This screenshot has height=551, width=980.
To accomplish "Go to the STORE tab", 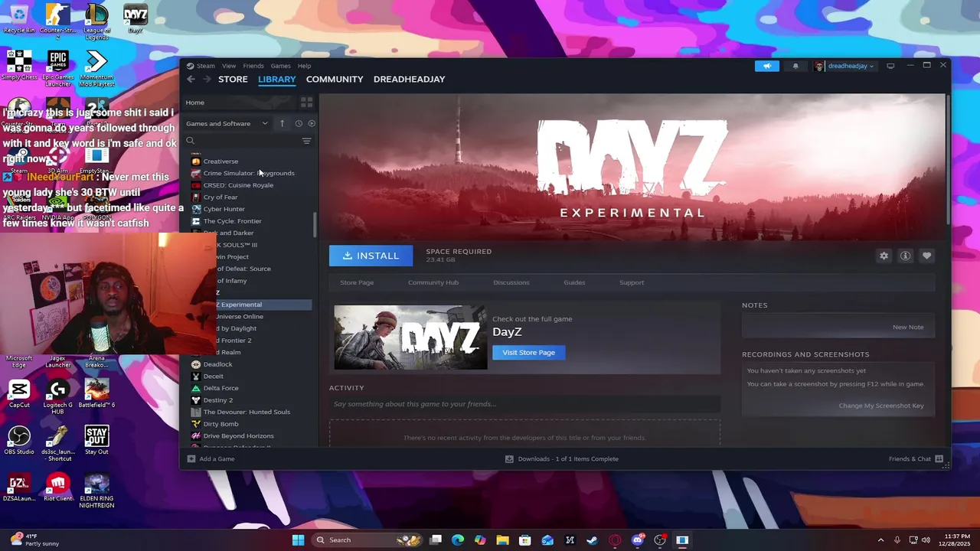I will tap(233, 80).
